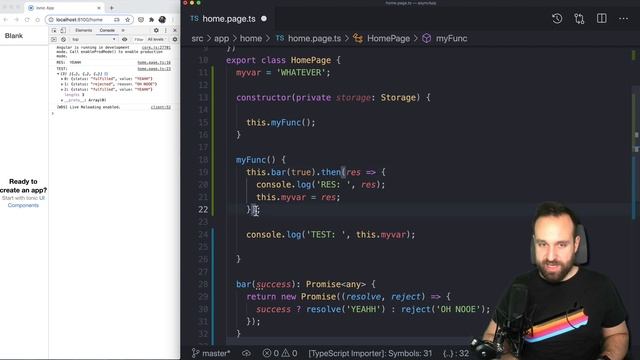Open the errors count in status bar
Screen dimensions: 640x360
271,353
